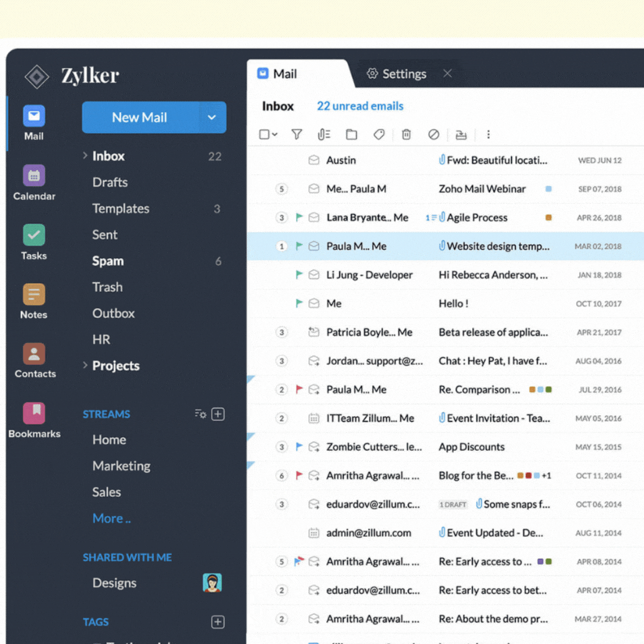Open the Mail app in sidebar
This screenshot has width=644, height=644.
pos(34,123)
